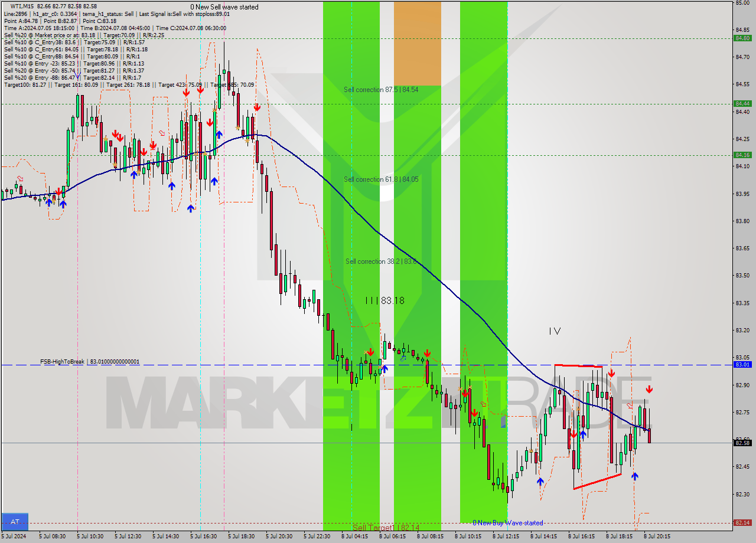Click the '8 Jul 20:15' time axis label
Viewport: 756px width, 543px height.
pos(658,537)
